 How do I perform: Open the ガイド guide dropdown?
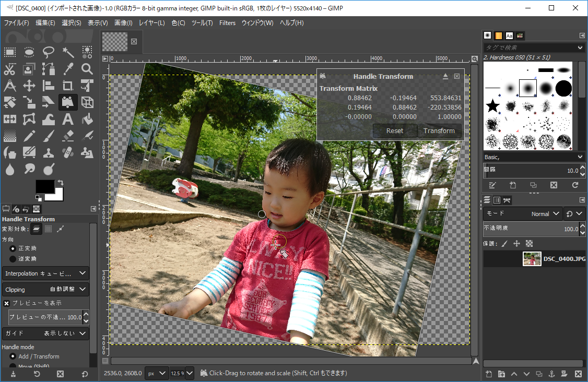click(45, 333)
